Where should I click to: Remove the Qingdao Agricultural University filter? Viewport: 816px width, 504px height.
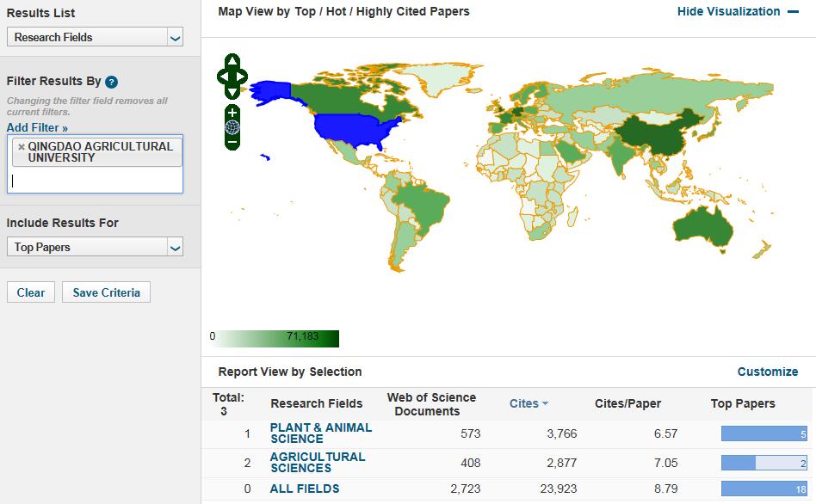tap(22, 147)
